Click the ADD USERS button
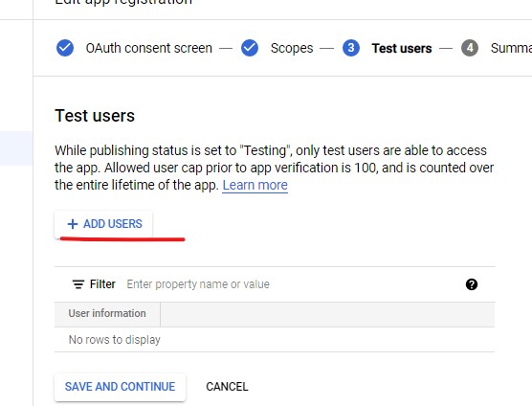Screen dimensions: 532x406 (103, 224)
